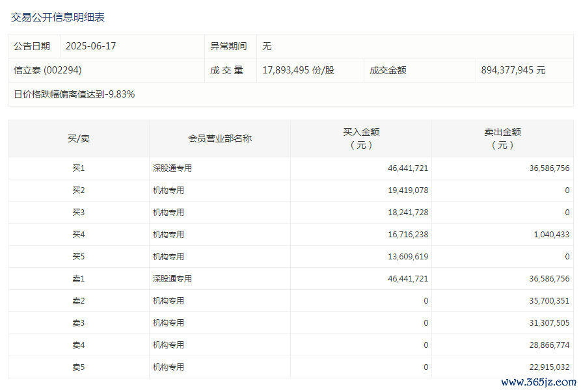Viewport: 581px width, 392px height.
Task: Click the 买5 row label
Action: point(79,257)
